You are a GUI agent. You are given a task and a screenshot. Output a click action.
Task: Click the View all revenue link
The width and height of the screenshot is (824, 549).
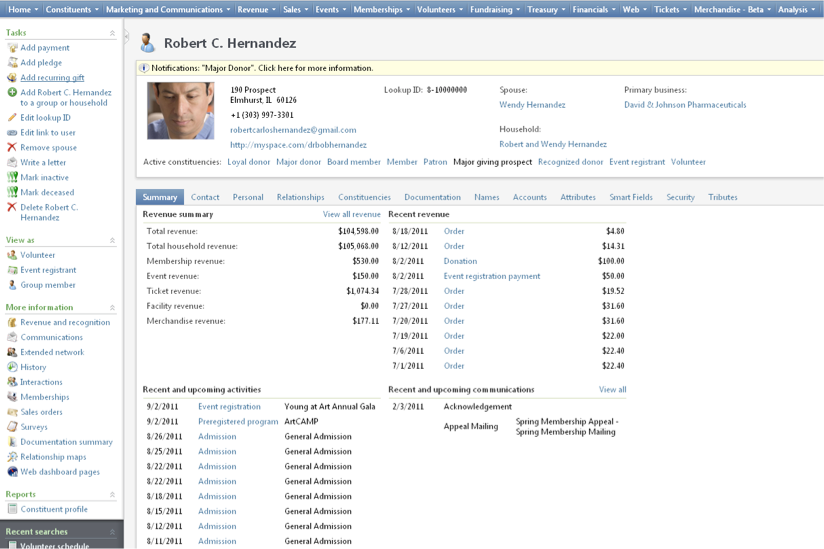(x=352, y=214)
